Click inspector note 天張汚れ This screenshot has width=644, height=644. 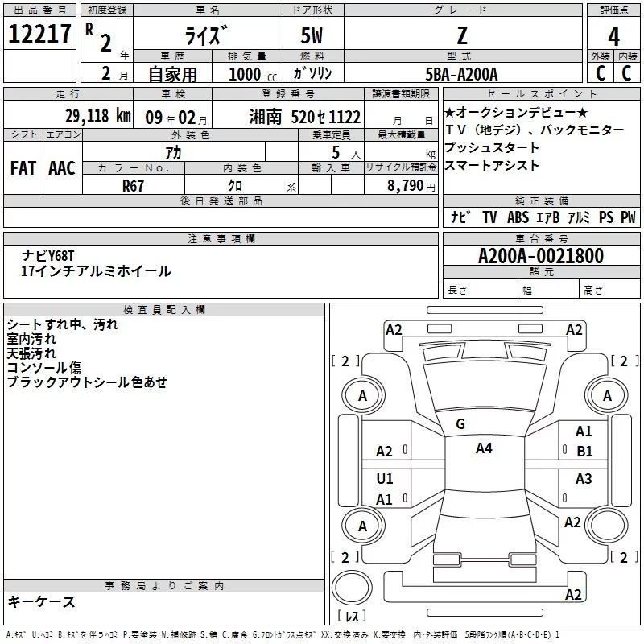tap(31, 353)
